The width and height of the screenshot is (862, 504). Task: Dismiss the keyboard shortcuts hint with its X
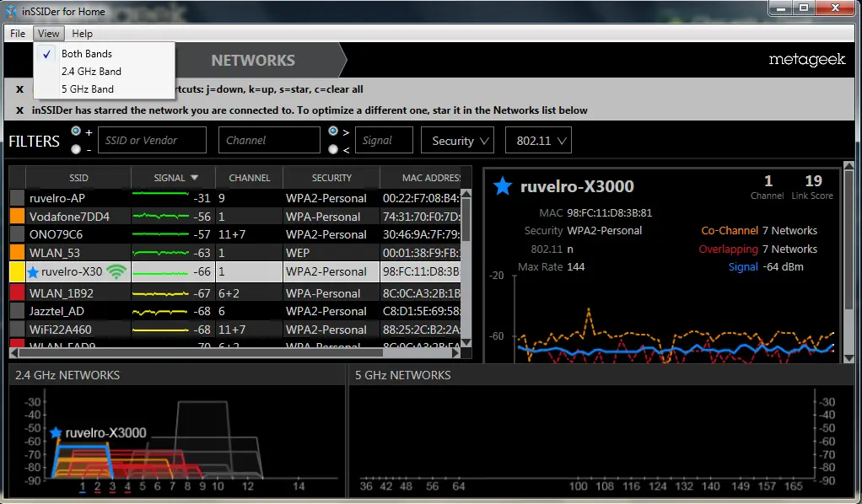(19, 89)
